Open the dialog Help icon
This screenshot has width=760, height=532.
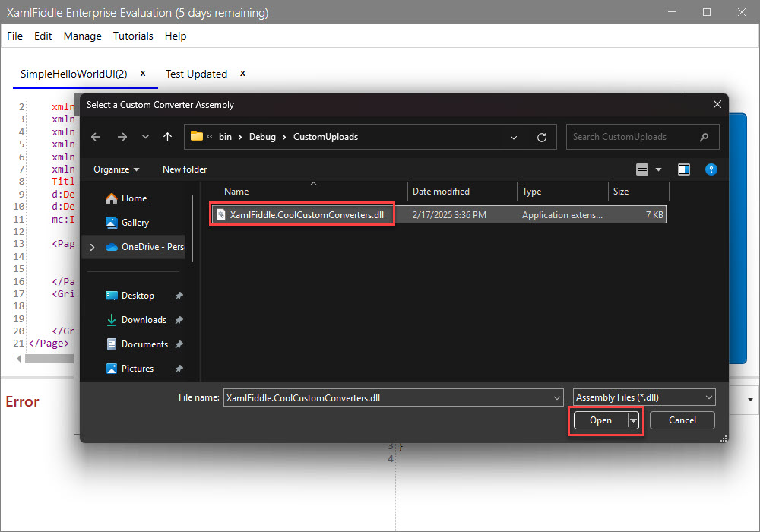click(711, 169)
